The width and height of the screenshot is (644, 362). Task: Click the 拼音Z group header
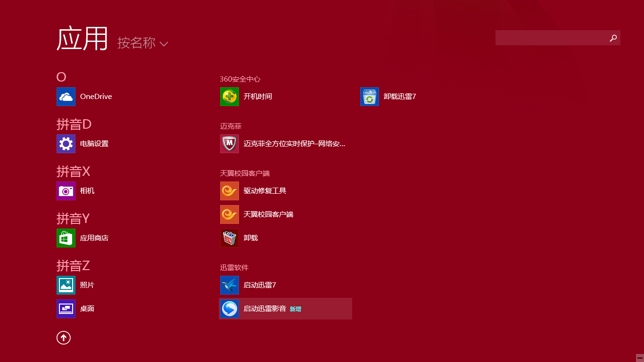[x=73, y=266]
